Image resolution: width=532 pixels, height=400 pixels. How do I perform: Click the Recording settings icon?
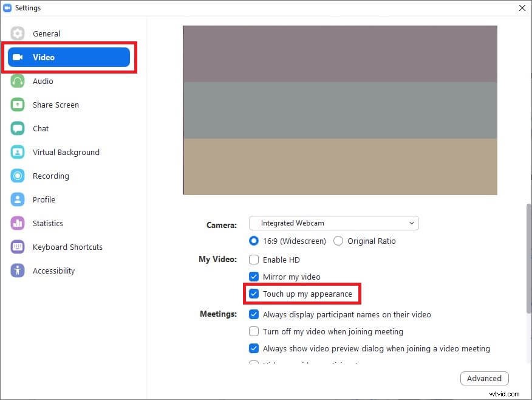click(x=17, y=176)
